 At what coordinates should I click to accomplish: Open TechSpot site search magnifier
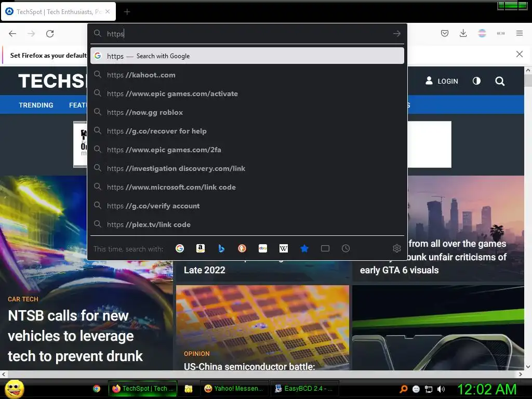[x=500, y=81]
